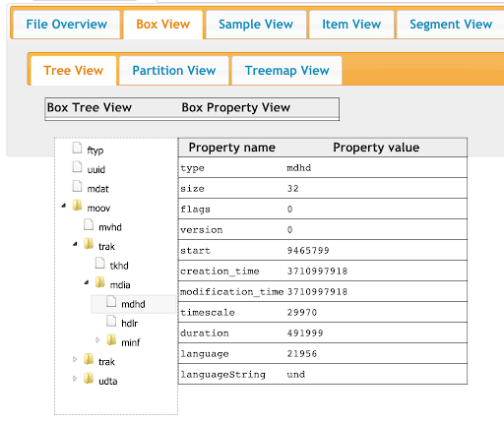Image resolution: width=504 pixels, height=423 pixels.
Task: Click the minf folder icon
Action: pyautogui.click(x=111, y=340)
